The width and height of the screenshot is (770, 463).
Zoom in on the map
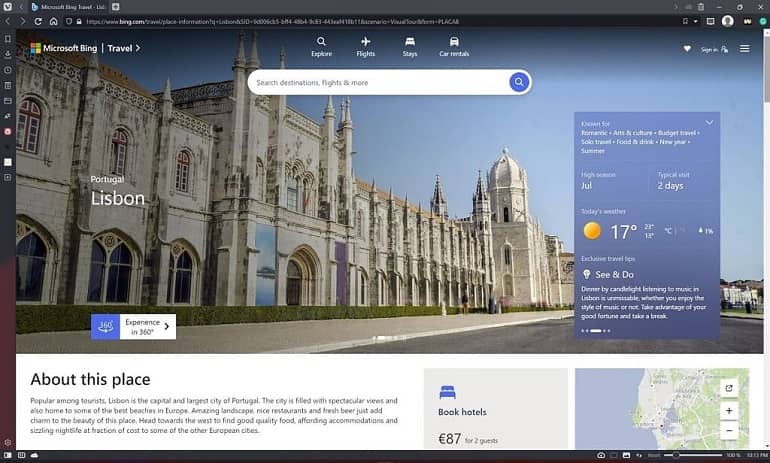pos(729,411)
